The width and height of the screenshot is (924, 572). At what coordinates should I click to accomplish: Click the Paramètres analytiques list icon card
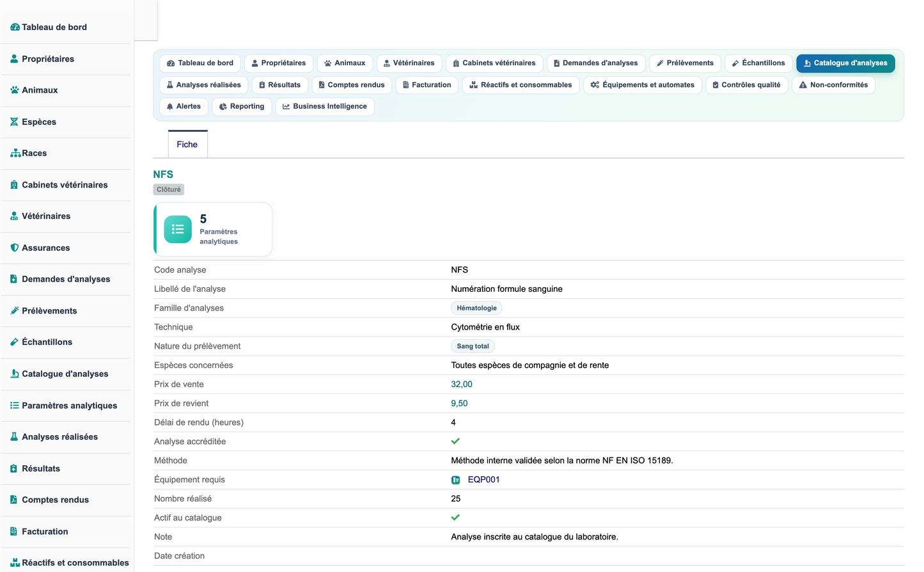pyautogui.click(x=178, y=229)
